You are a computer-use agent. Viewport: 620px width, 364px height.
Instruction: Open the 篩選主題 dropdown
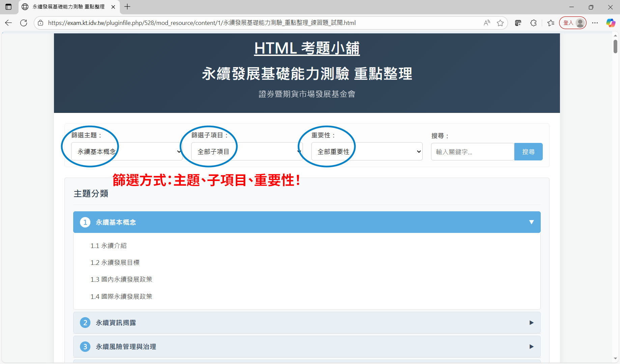click(127, 151)
